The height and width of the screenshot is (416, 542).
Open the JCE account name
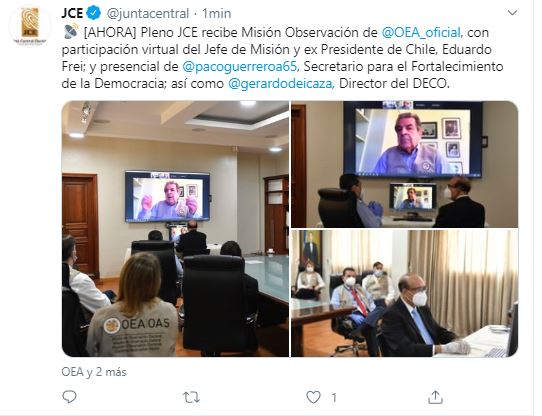click(72, 13)
